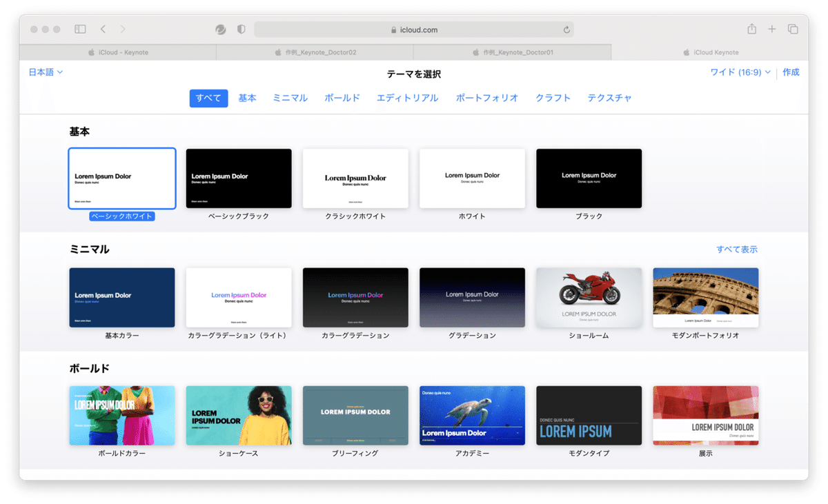This screenshot has width=828, height=504.
Task: Select the すべて category filter
Action: (208, 98)
